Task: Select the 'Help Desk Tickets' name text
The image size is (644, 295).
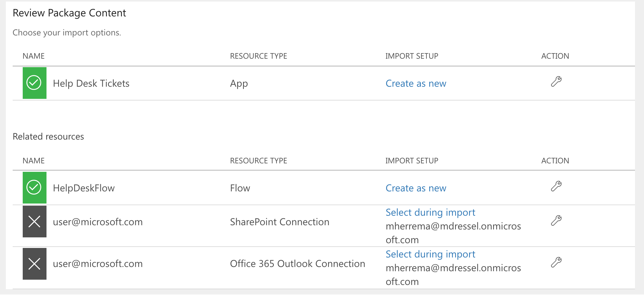Action: tap(91, 84)
